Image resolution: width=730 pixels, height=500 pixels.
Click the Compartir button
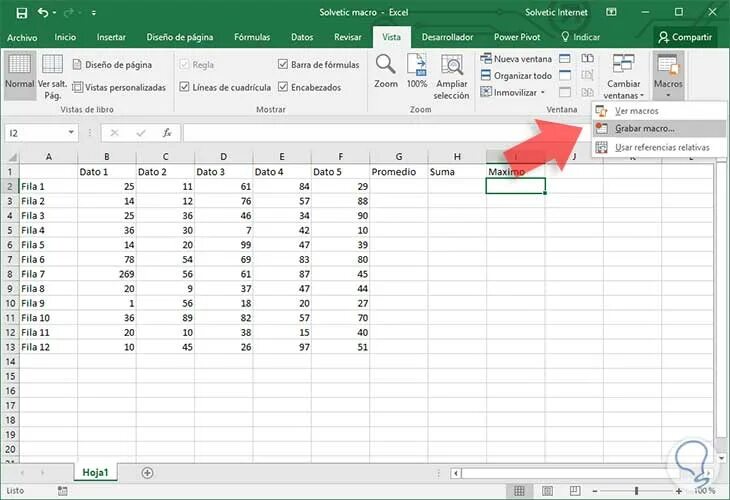[x=685, y=37]
